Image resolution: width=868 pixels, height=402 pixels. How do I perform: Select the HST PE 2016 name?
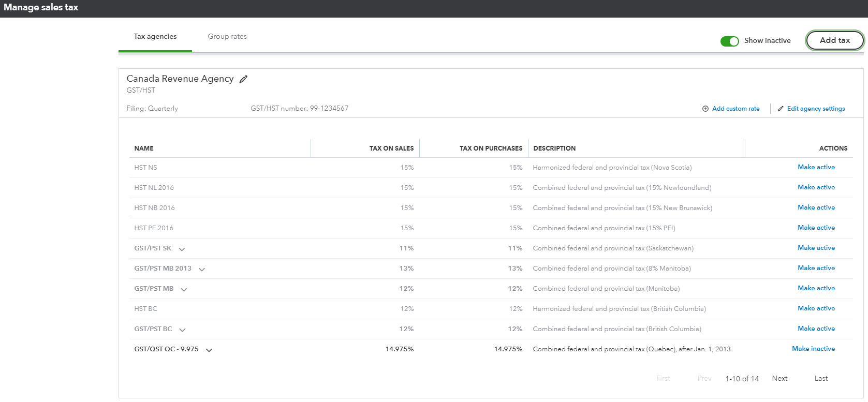click(x=154, y=228)
